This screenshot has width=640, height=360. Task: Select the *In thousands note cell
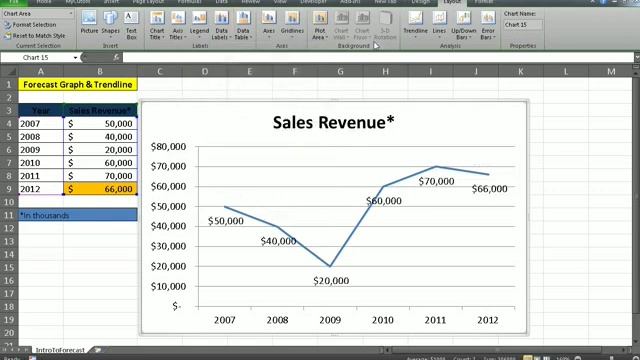(78, 215)
